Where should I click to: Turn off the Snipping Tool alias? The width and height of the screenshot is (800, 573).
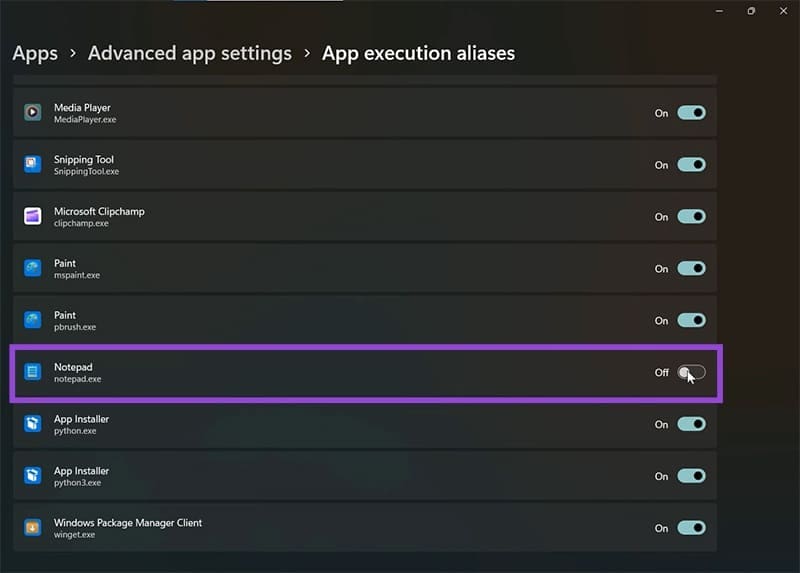[691, 165]
